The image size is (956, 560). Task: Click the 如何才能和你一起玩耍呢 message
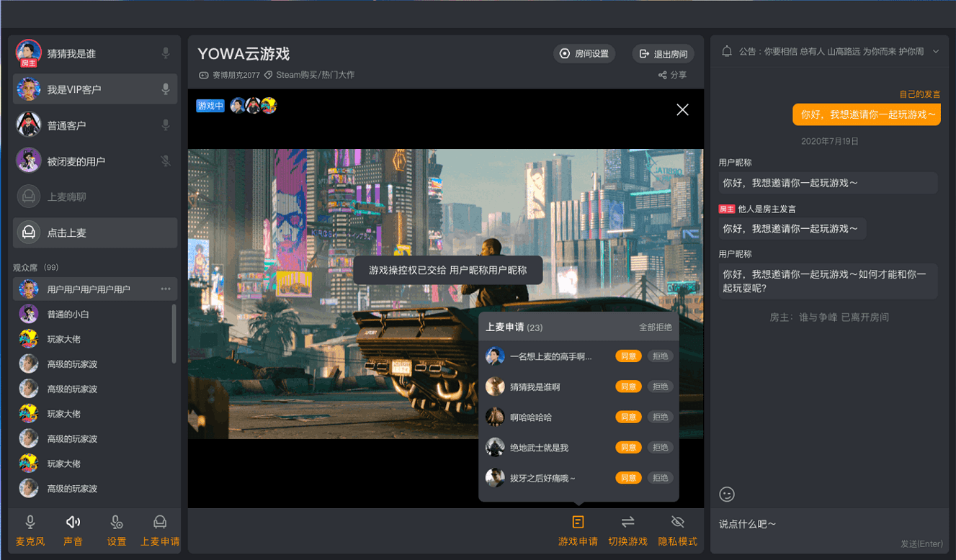coord(828,281)
